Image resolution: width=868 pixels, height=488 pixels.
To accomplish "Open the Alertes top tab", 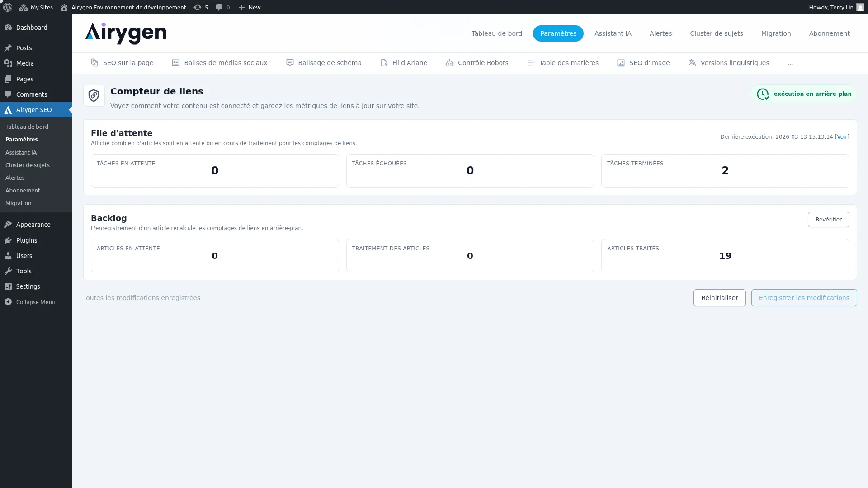I will pyautogui.click(x=660, y=33).
